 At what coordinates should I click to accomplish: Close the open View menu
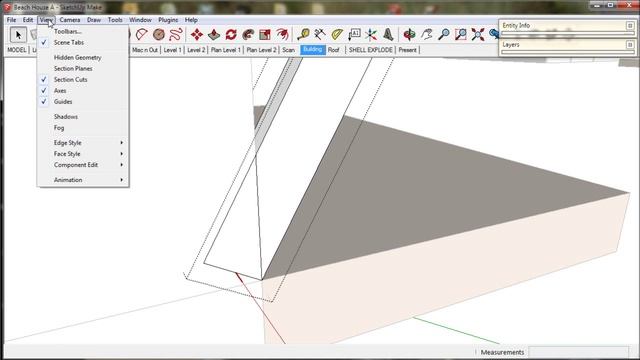coord(46,20)
